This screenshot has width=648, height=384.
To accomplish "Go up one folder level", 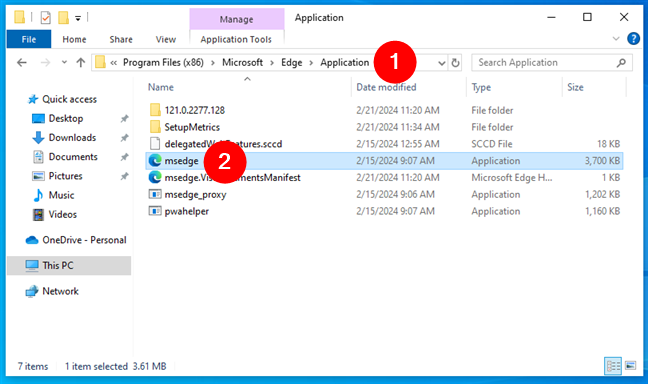I will pos(81,62).
